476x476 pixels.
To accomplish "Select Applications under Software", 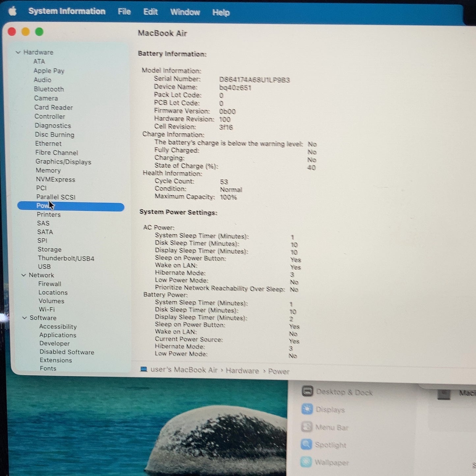I will pyautogui.click(x=58, y=335).
